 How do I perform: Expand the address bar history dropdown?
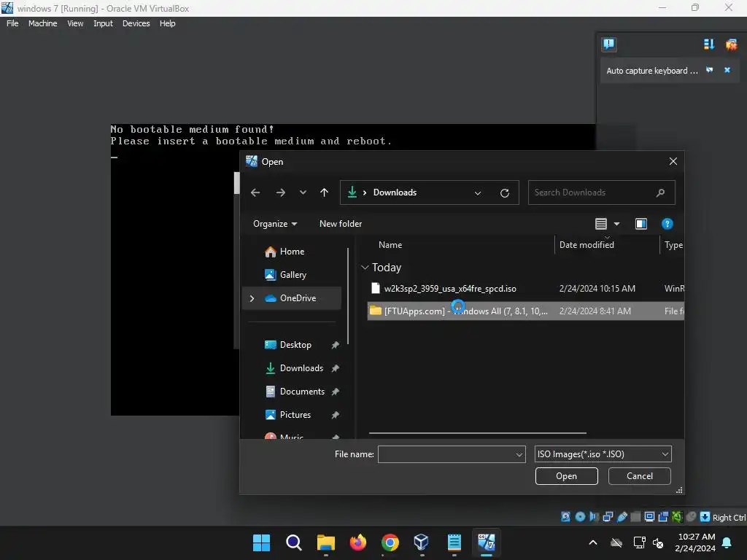coord(478,192)
